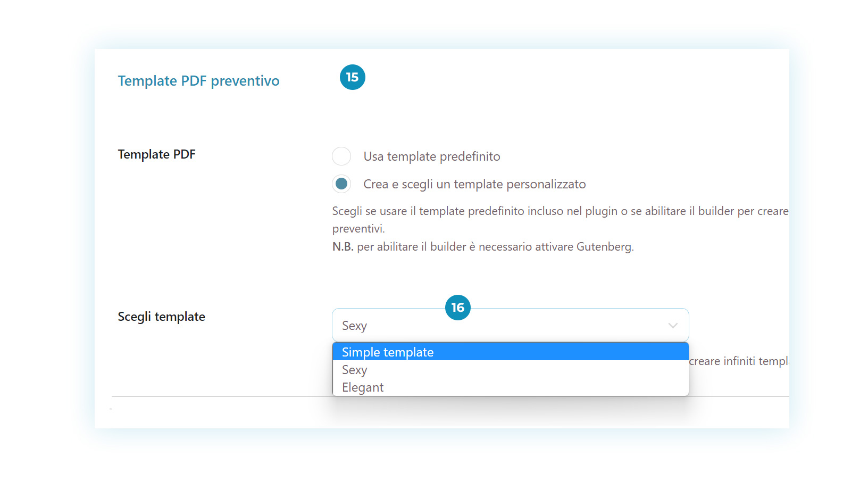Click the 'Crea e scegli un template personalizzato' label
Image resolution: width=868 pixels, height=489 pixels.
[x=474, y=184]
